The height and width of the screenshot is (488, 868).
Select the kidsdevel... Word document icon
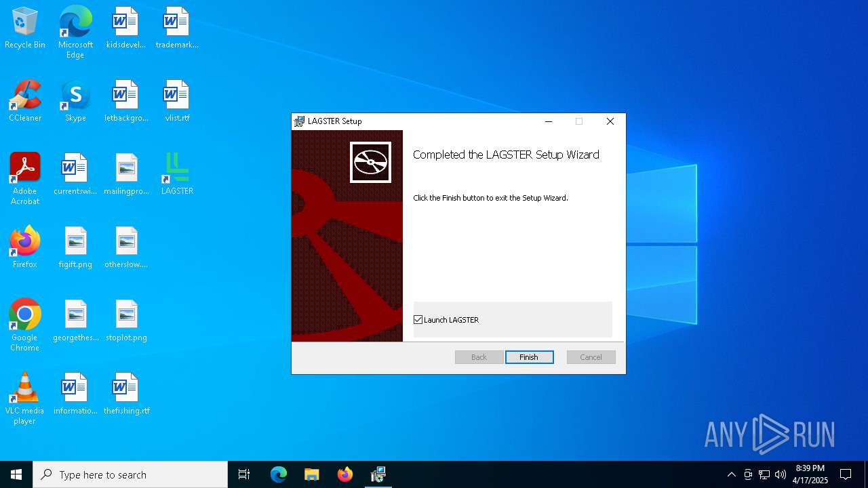126,28
